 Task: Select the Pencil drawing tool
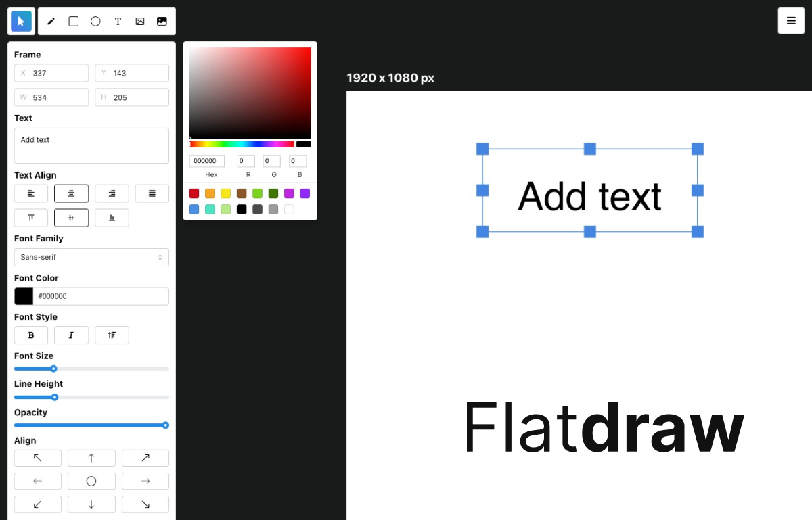(x=51, y=21)
